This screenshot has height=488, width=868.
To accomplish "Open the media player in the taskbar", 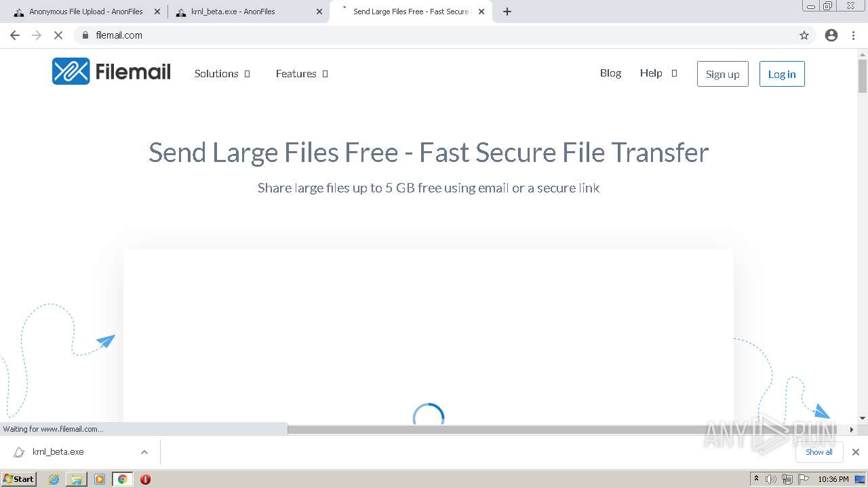I will (100, 479).
